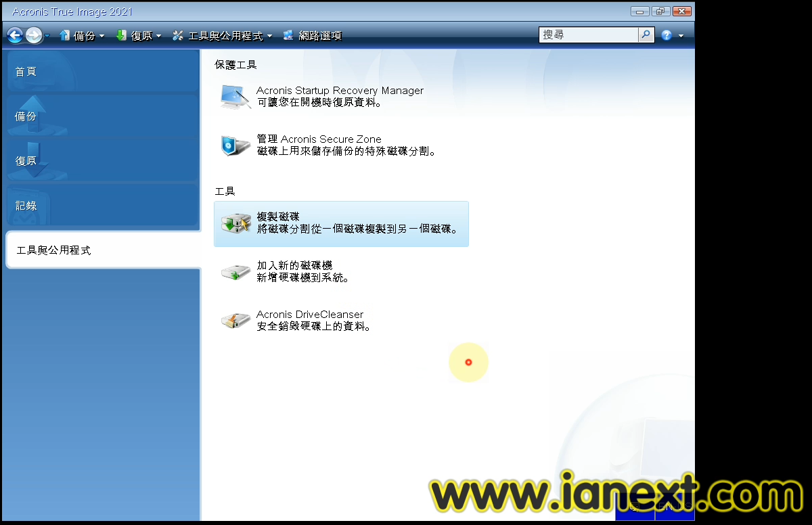Click the 網路選項 toolbar icon
Screen dimensions: 812x525
pos(288,35)
